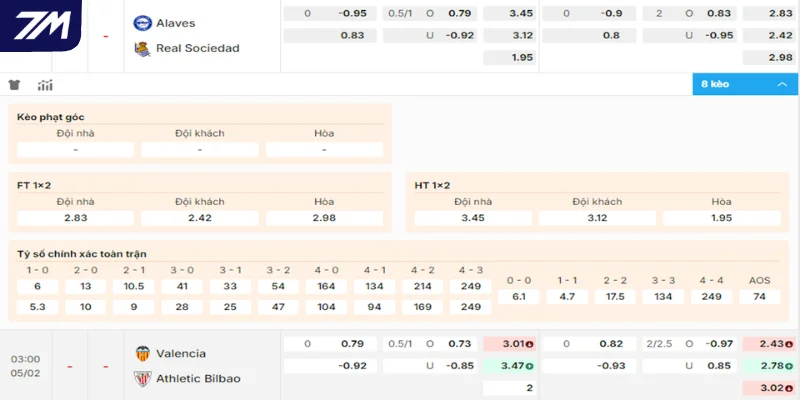800x400 pixels.
Task: Select FT 1×2 Đội nhà odds 2.83
Action: click(x=76, y=218)
